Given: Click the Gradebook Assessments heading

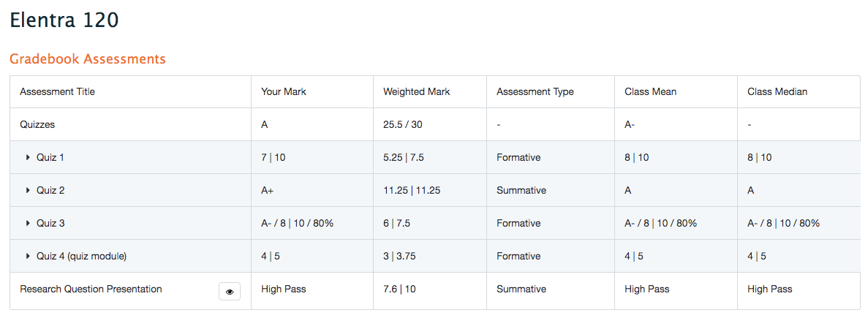Looking at the screenshot, I should point(88,58).
